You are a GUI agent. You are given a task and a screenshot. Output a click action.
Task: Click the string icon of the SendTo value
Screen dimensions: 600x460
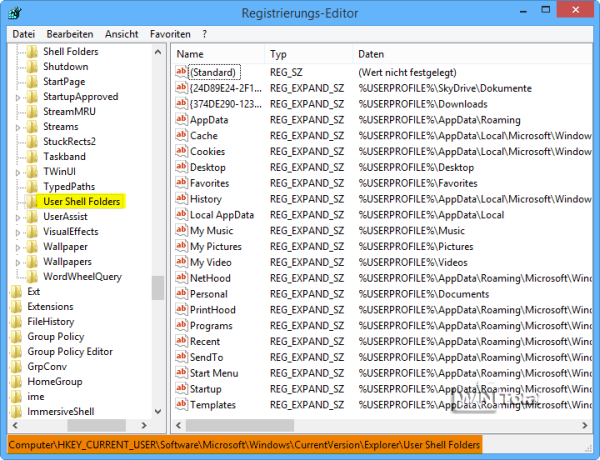pyautogui.click(x=181, y=357)
